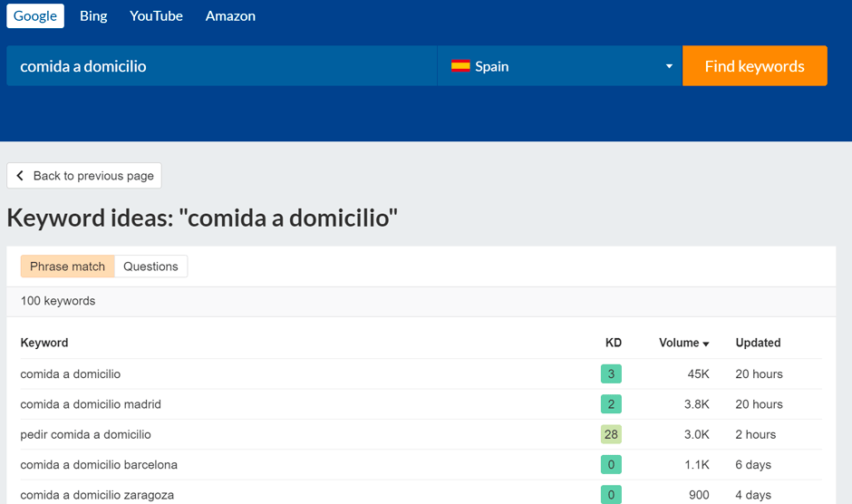Click the 45K volume value
The width and height of the screenshot is (852, 504).
(698, 374)
